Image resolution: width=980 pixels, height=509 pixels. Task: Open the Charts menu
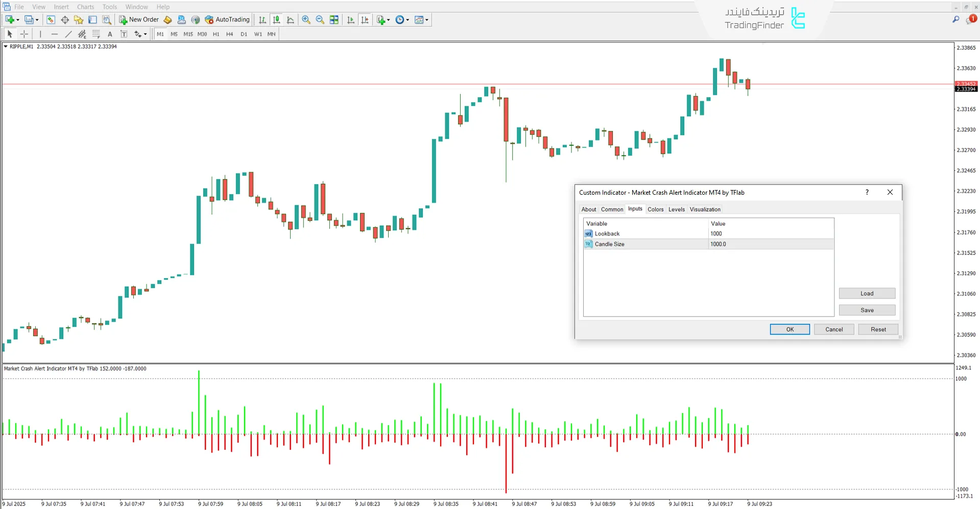click(85, 7)
